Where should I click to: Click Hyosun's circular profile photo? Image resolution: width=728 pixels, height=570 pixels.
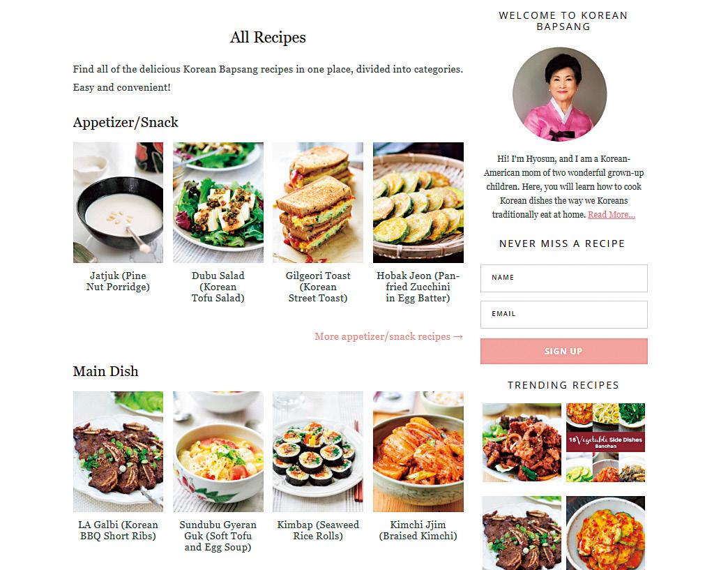[560, 94]
